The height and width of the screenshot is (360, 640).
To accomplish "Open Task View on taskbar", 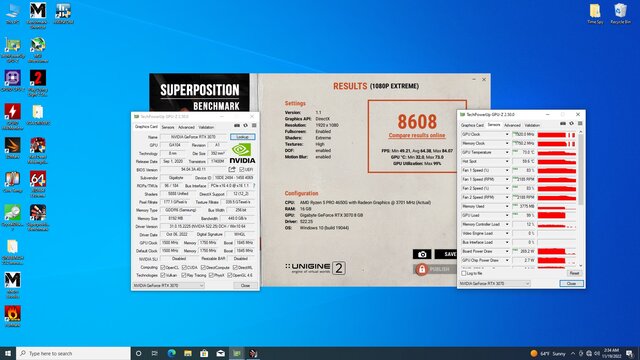I will [x=155, y=353].
